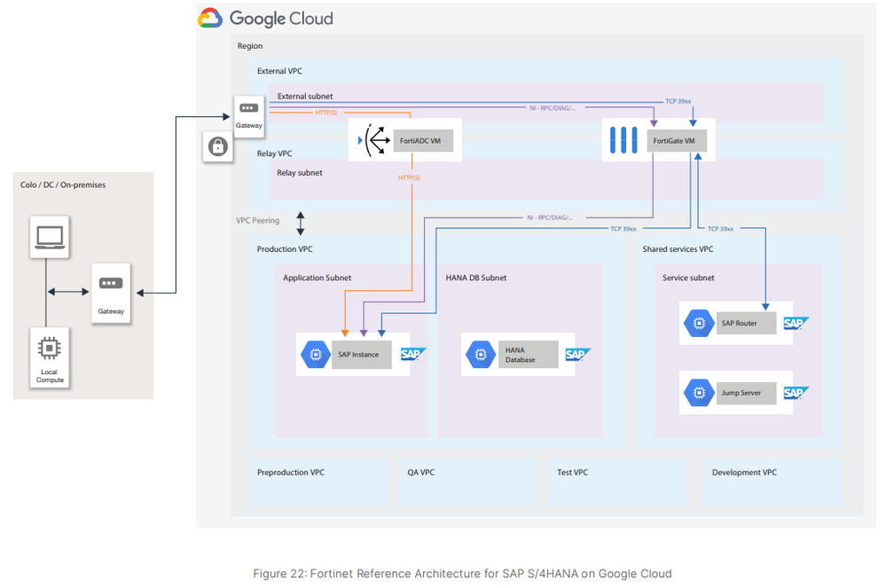Click the 'External VPC' label
Image resolution: width=886 pixels, height=588 pixels.
click(279, 71)
